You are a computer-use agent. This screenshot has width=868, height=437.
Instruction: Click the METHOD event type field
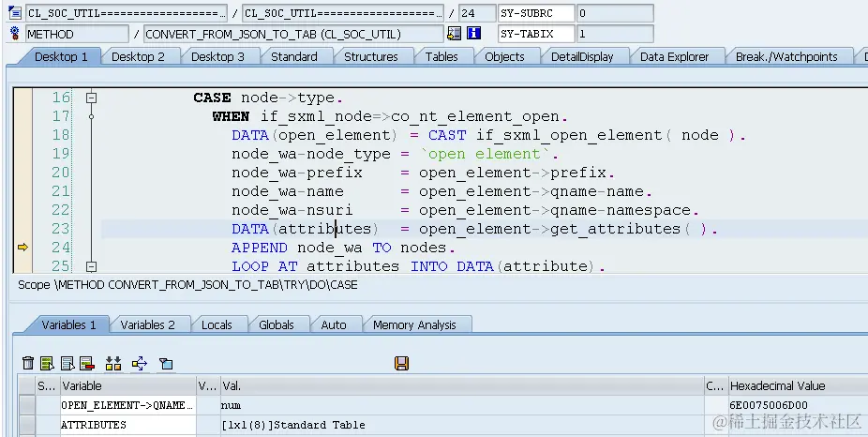click(x=77, y=34)
